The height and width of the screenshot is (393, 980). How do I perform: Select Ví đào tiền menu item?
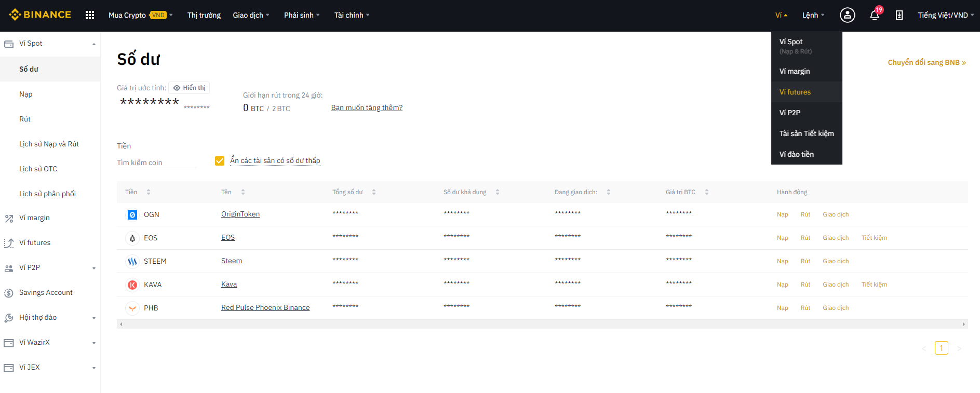(x=807, y=154)
